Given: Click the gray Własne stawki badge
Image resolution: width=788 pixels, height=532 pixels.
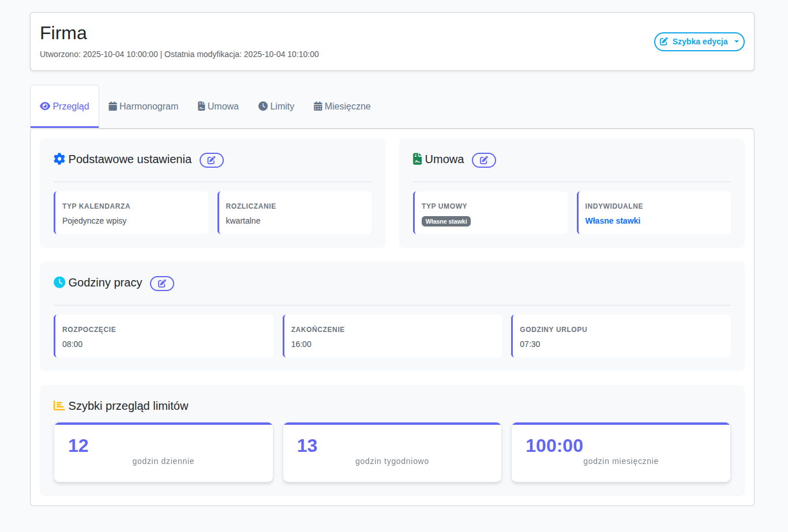Looking at the screenshot, I should click(446, 221).
